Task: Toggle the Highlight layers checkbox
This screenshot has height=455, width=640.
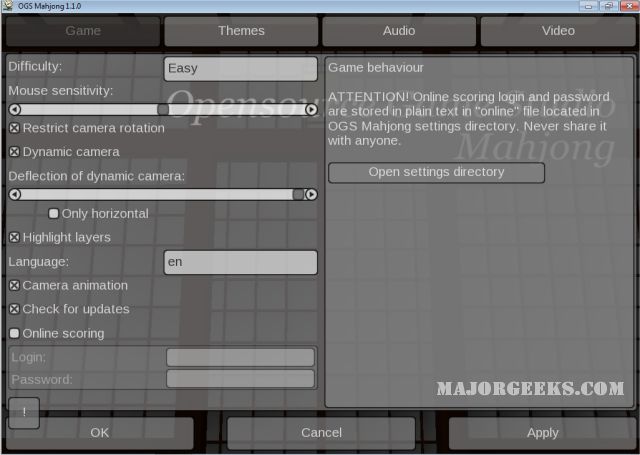Action: click(14, 237)
